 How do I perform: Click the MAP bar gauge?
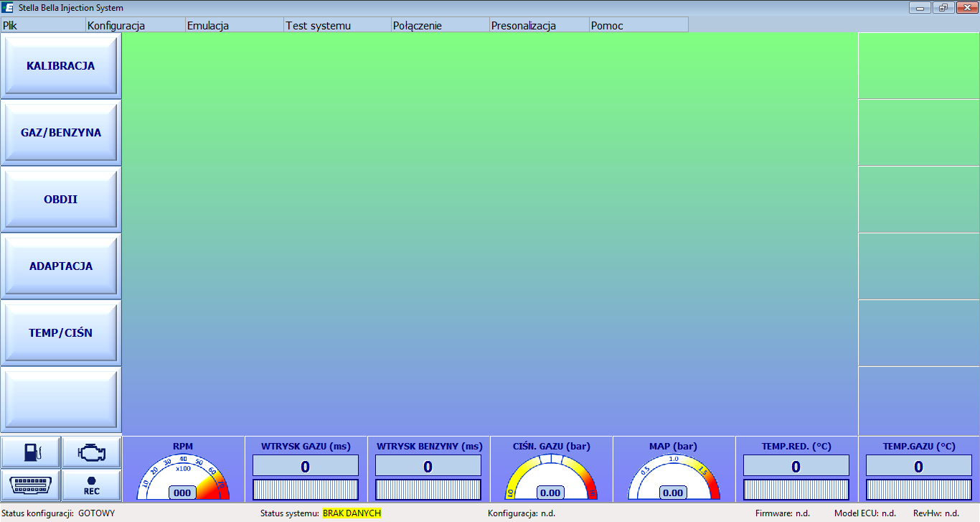674,476
